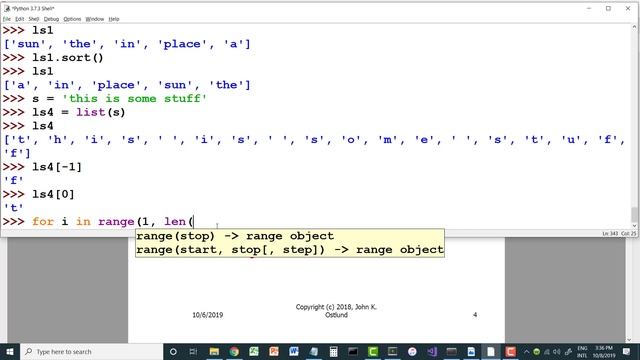Viewport: 640px width, 360px height.
Task: Click the sorted list output starting with 'a'
Action: click(x=127, y=85)
